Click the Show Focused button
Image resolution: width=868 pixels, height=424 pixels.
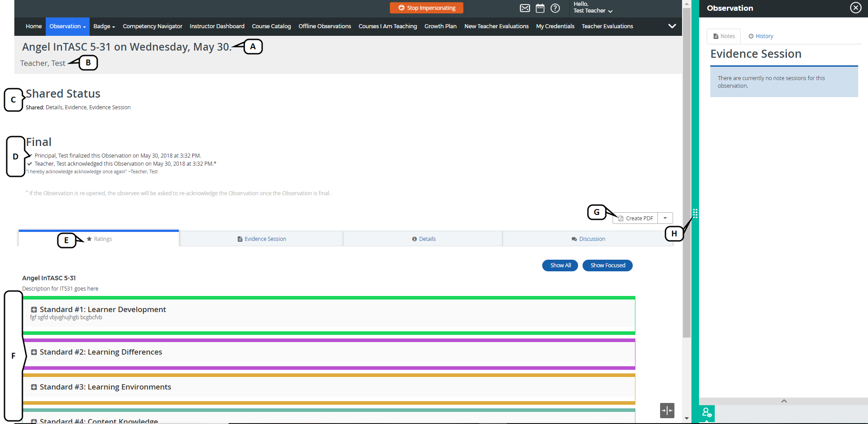click(607, 266)
